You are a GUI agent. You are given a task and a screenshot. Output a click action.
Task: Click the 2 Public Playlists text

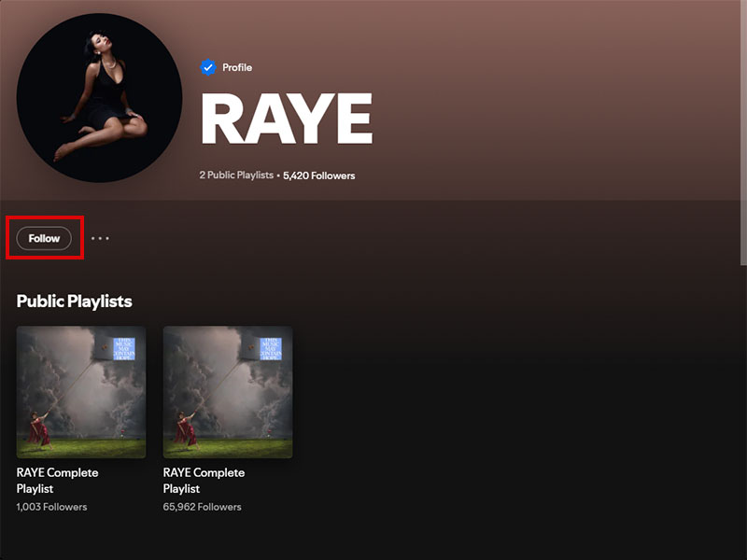[x=236, y=175]
